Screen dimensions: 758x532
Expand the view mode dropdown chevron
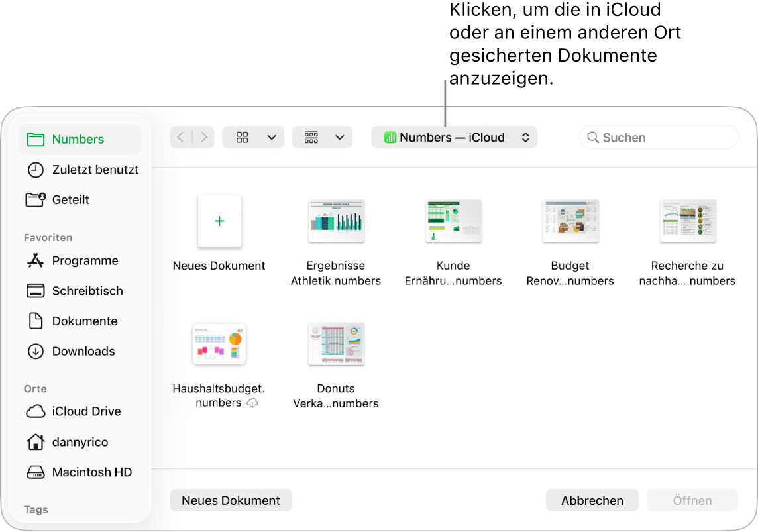point(272,138)
